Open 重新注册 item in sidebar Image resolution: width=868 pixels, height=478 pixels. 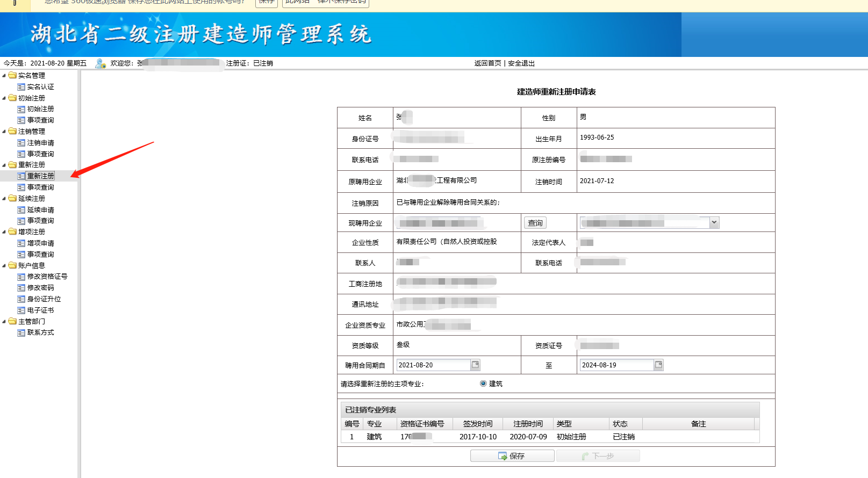pos(40,176)
